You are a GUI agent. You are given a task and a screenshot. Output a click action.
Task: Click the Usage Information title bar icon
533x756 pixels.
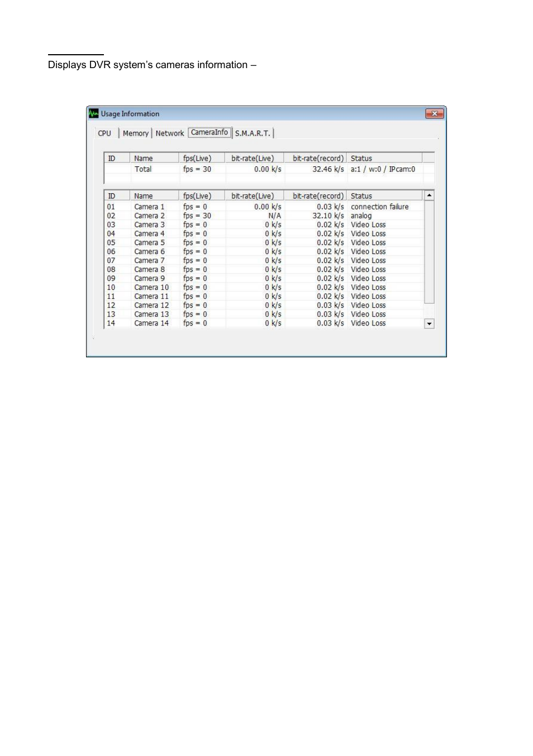click(x=94, y=113)
